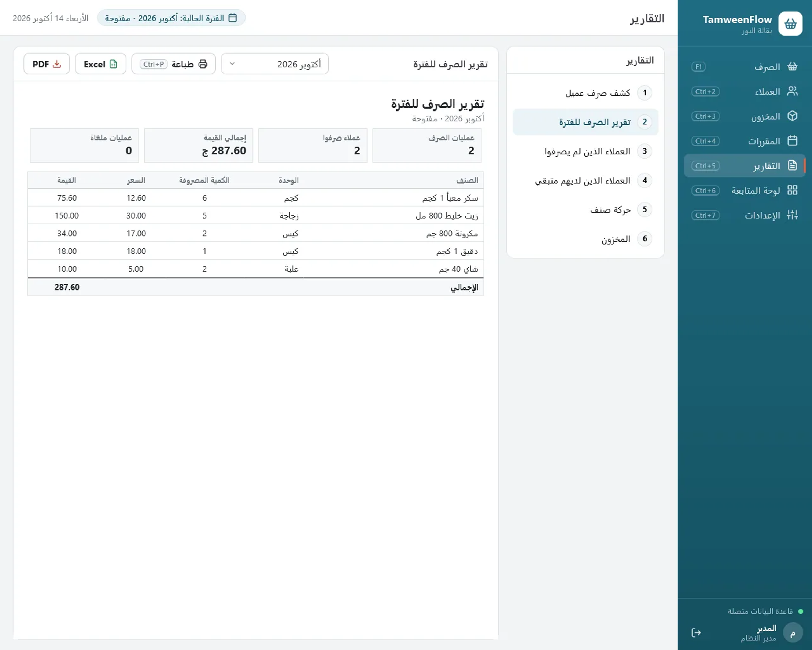Click row سكر معبأ 1 كجم

[256, 198]
